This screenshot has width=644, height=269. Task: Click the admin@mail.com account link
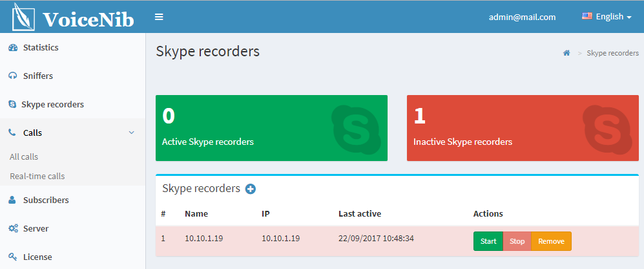[522, 17]
